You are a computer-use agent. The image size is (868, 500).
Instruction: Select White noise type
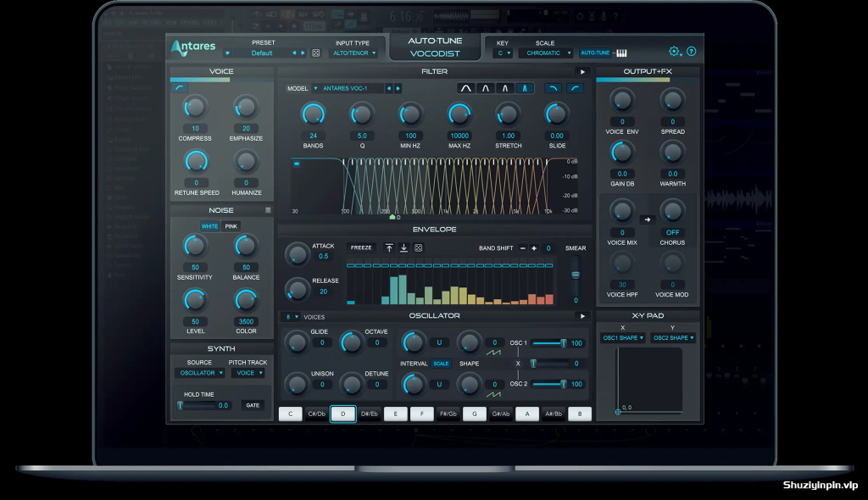tap(210, 226)
